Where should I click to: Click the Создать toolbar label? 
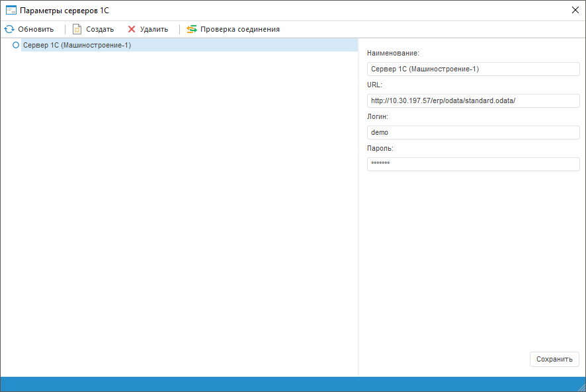click(x=100, y=29)
